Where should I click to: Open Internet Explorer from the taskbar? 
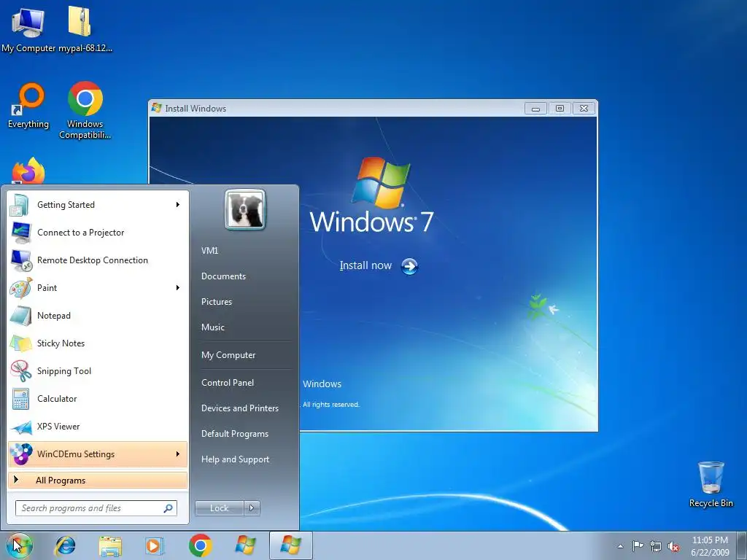coord(65,545)
